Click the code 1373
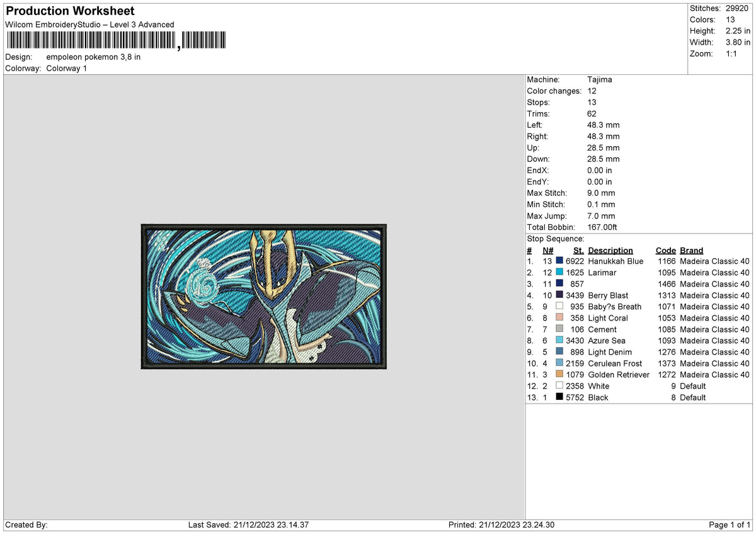Image resolution: width=756 pixels, height=534 pixels. tap(666, 363)
